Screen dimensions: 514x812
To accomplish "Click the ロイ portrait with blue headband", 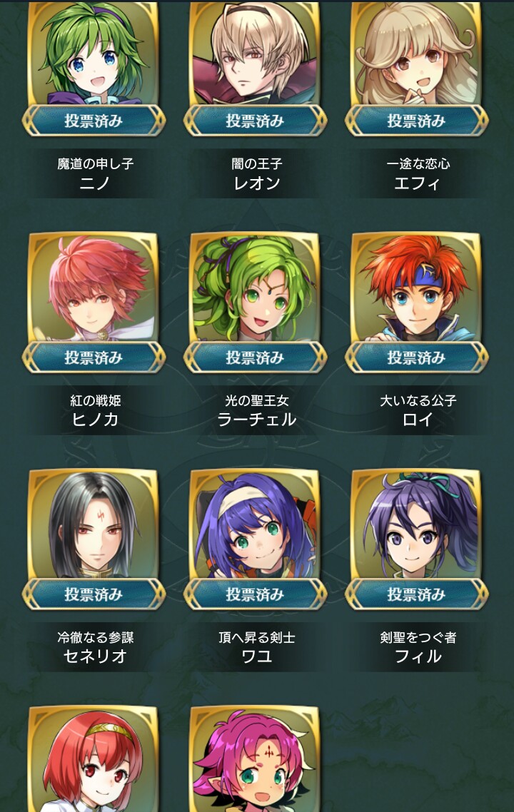I will [x=417, y=287].
